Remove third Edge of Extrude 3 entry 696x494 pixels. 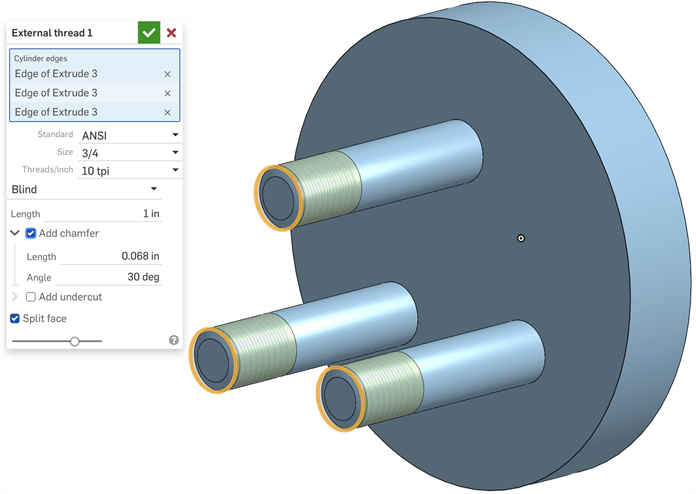tap(167, 112)
